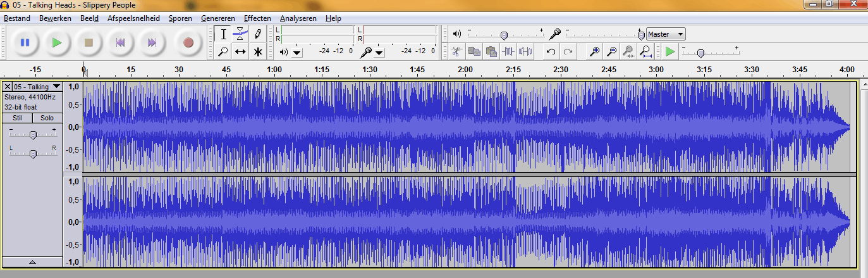Screen dimensions: 868x278
Task: Open the Analyseren menu
Action: 298,18
